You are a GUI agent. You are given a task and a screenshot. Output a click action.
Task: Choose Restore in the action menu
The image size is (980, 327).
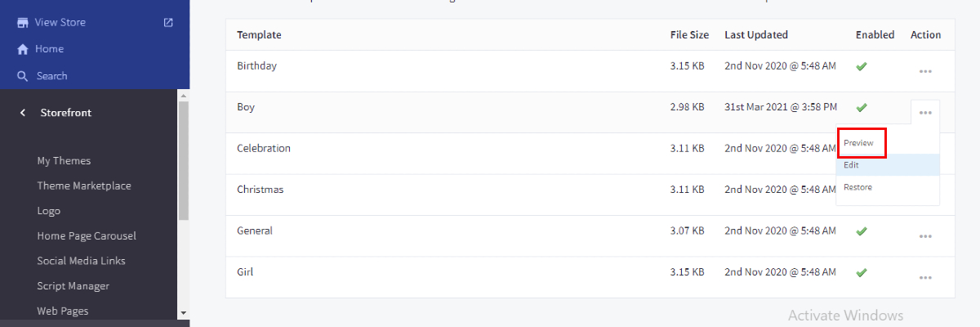[x=857, y=187]
